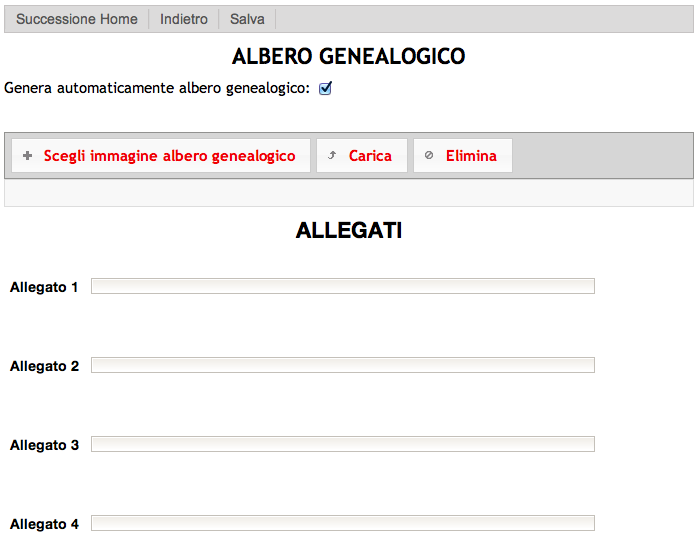
Task: Go back using the Indietro menu item
Action: (184, 19)
